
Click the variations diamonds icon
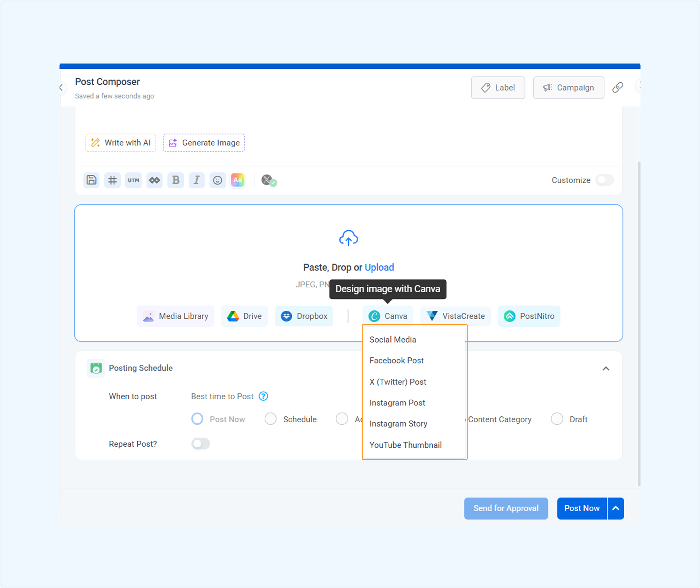[x=154, y=180]
